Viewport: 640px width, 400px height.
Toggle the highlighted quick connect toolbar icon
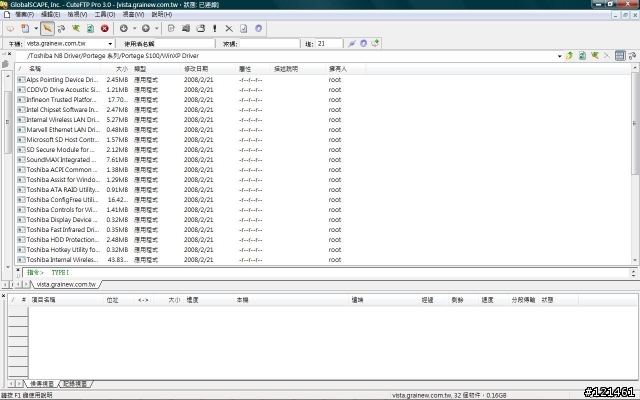(47, 29)
